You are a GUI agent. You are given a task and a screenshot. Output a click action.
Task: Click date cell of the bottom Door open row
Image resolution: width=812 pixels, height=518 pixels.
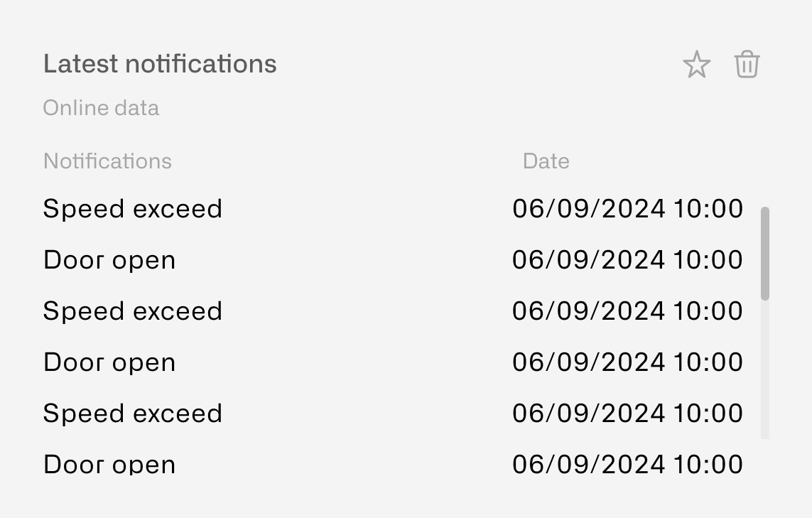click(627, 463)
